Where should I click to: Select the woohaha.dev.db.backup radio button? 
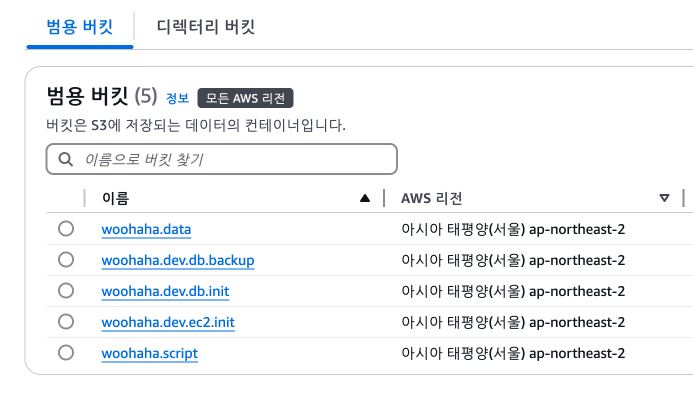(66, 260)
